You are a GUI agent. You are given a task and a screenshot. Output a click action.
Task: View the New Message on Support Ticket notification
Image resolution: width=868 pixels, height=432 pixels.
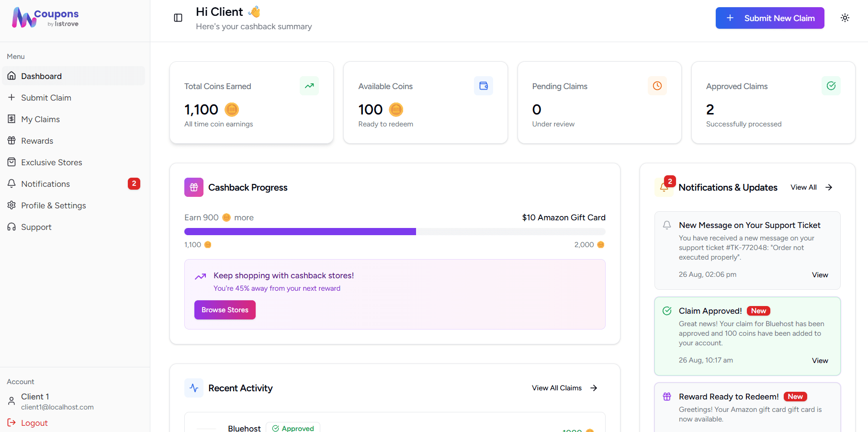820,274
